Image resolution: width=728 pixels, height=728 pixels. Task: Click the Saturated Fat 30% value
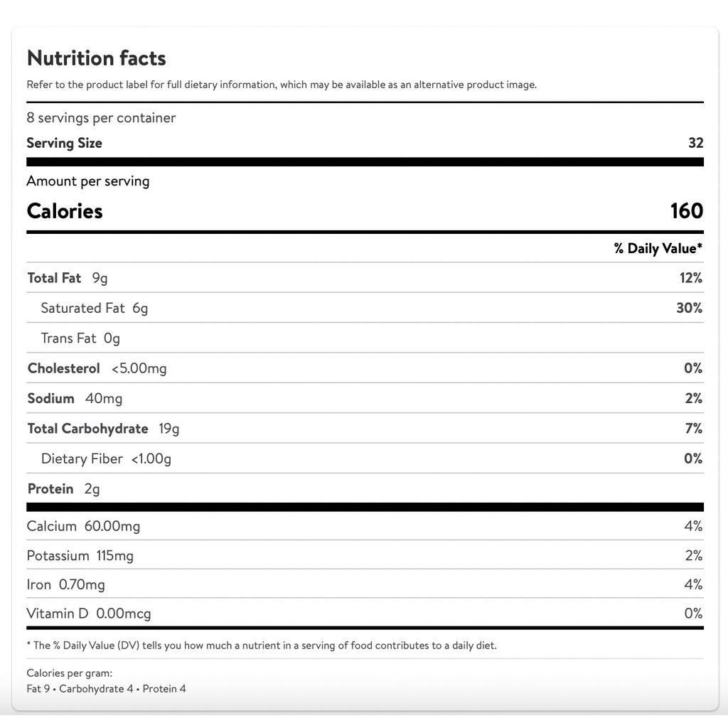coord(689,308)
